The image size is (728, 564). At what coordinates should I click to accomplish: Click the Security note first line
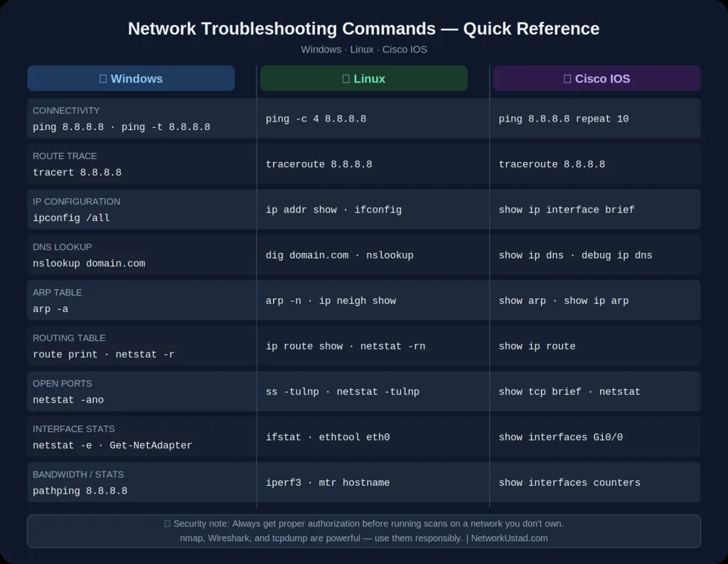(364, 524)
